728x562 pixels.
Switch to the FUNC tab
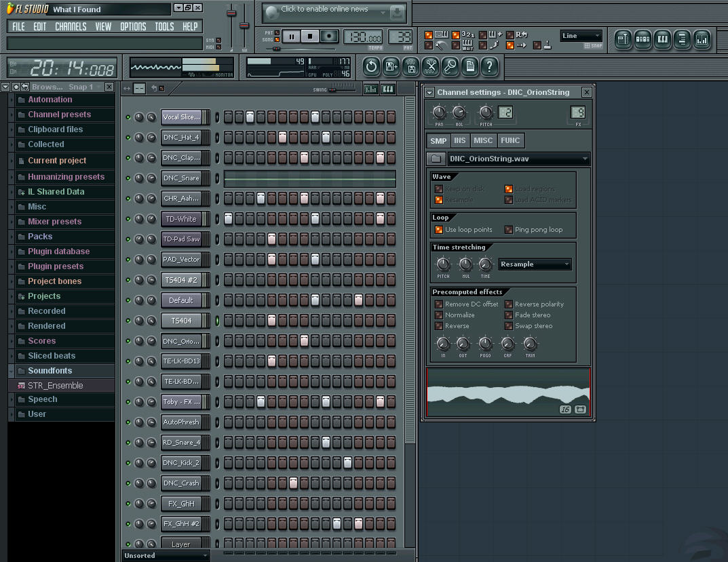pyautogui.click(x=510, y=140)
